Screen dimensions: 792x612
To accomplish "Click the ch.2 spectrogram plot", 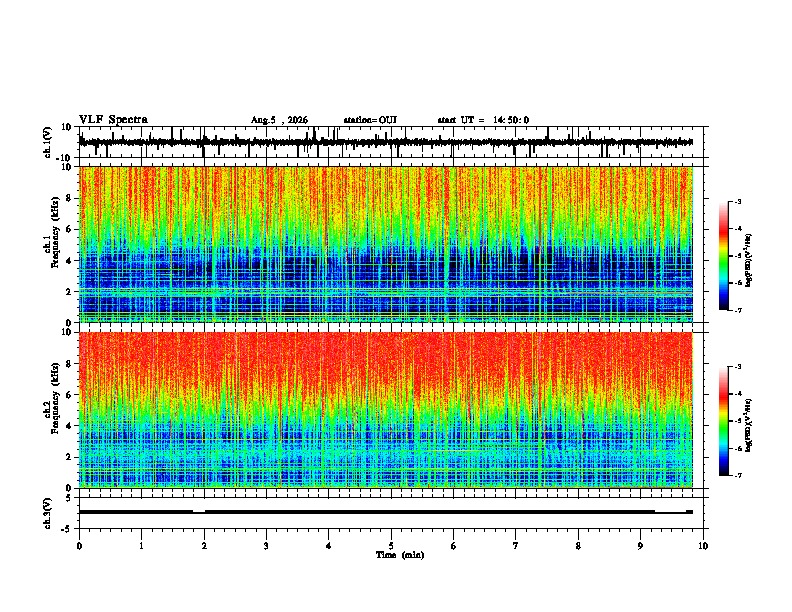I will click(386, 410).
